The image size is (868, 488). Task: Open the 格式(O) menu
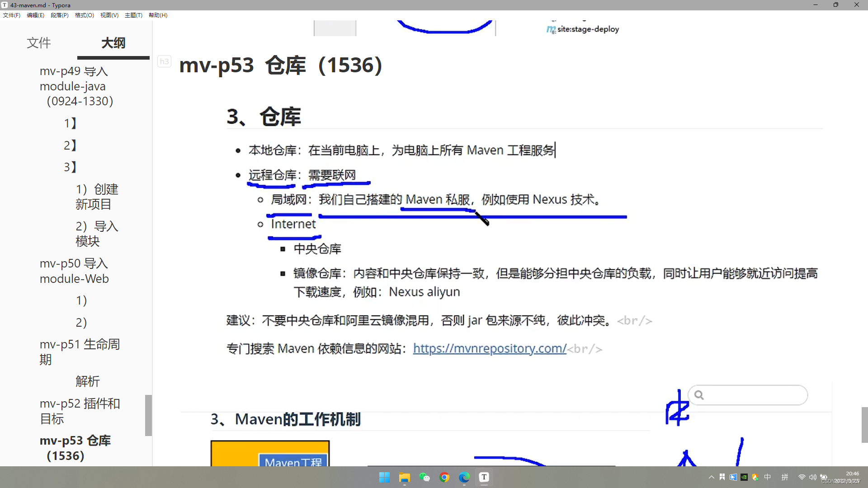pos(84,15)
